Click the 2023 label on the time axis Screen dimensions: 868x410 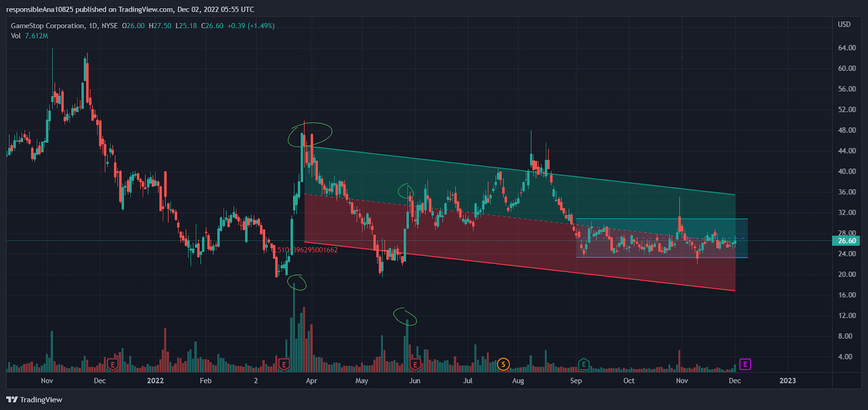click(x=788, y=381)
